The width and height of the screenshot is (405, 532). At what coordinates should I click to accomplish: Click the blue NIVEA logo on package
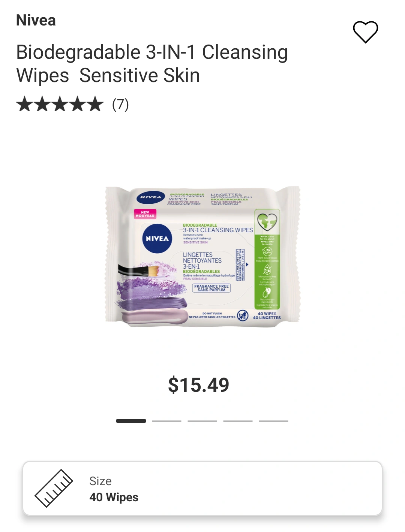[157, 238]
